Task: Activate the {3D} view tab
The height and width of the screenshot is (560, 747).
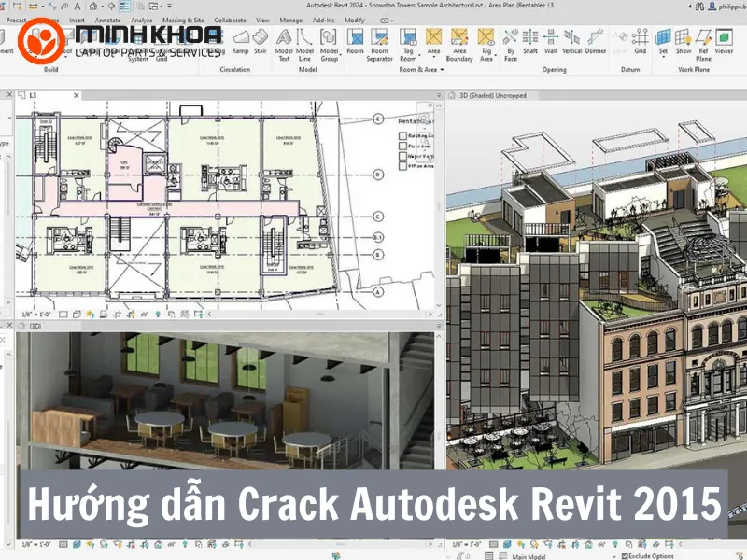Action: pos(35,326)
